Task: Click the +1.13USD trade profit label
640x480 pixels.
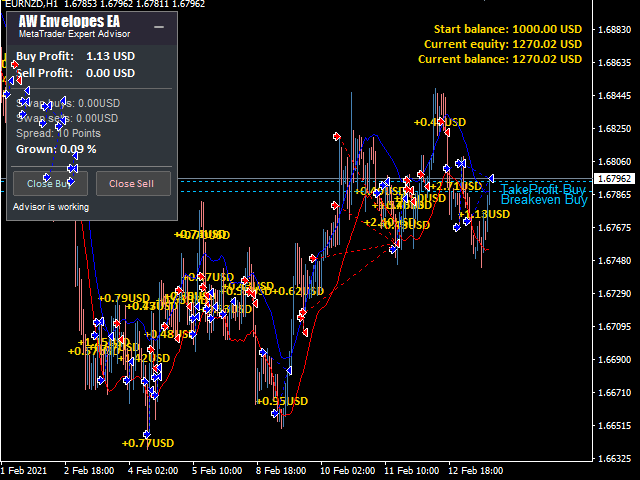Action: [484, 214]
